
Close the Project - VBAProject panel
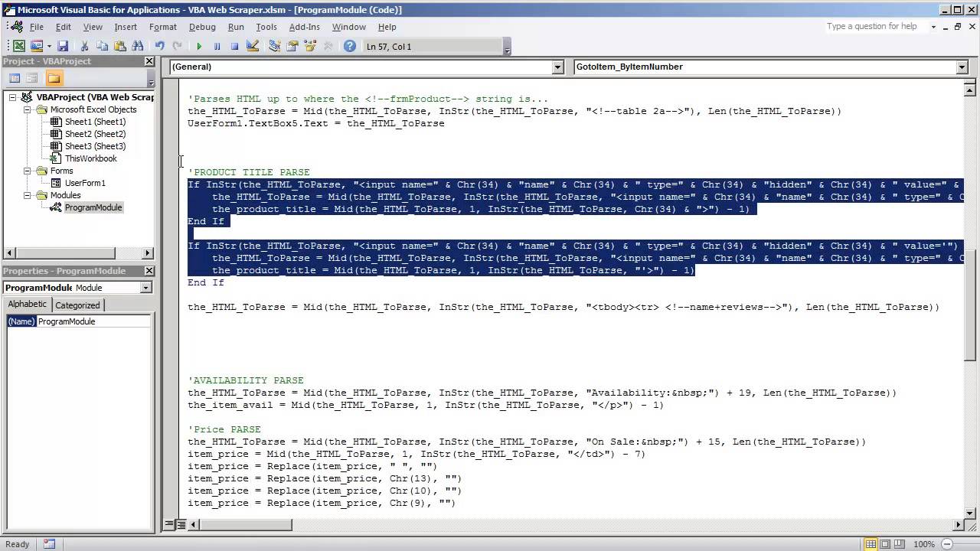[x=149, y=61]
